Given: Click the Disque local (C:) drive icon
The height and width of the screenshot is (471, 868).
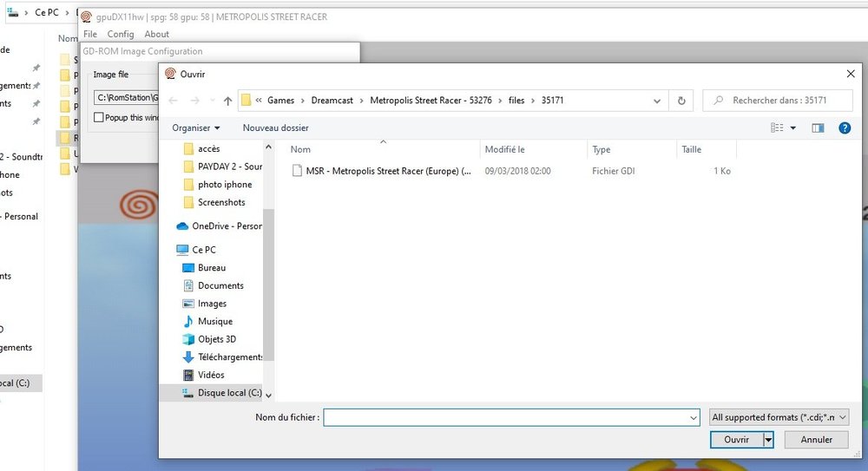Looking at the screenshot, I should (188, 392).
